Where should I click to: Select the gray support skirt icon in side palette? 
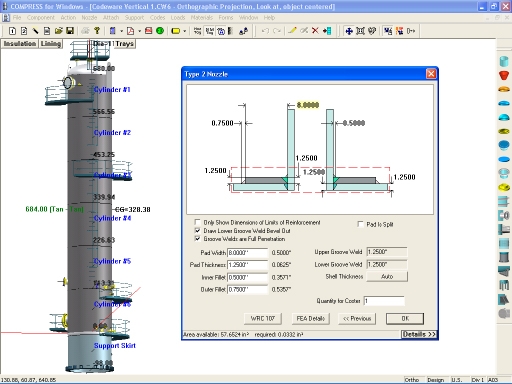click(x=504, y=257)
